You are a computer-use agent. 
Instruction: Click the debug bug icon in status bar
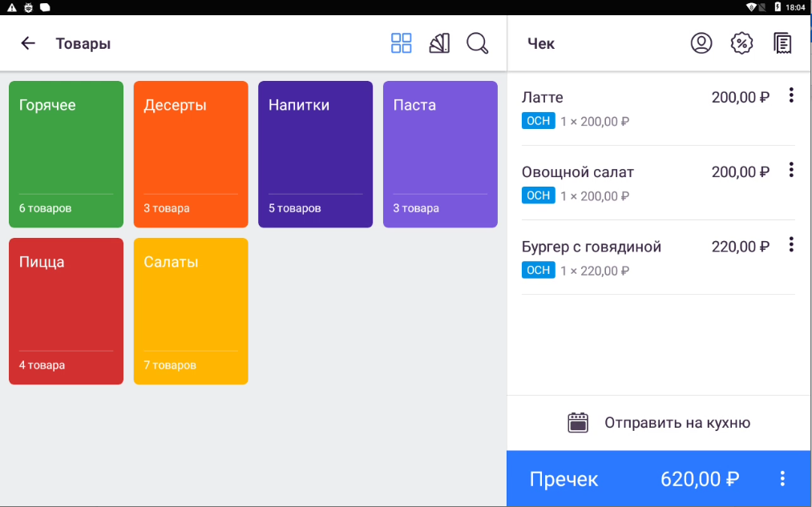point(29,7)
